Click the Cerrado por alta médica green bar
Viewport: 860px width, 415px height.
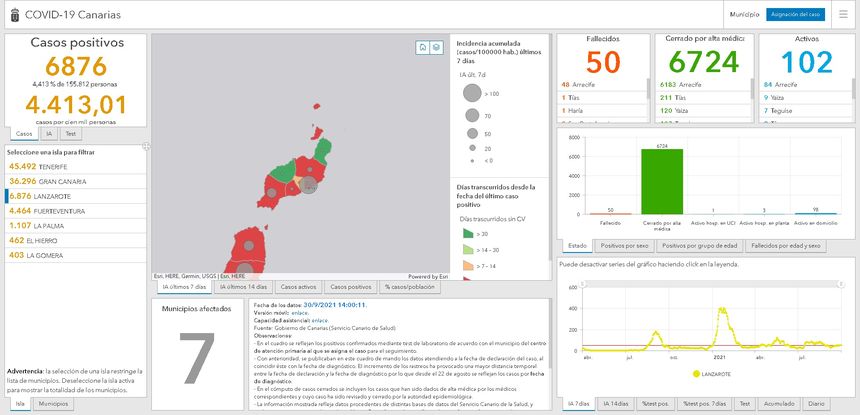[660, 181]
